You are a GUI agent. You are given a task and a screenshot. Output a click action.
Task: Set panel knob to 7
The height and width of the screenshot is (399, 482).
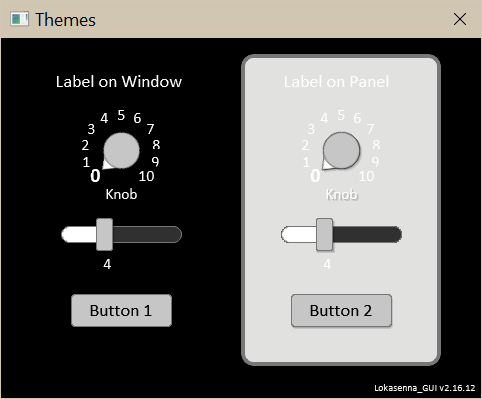point(370,129)
